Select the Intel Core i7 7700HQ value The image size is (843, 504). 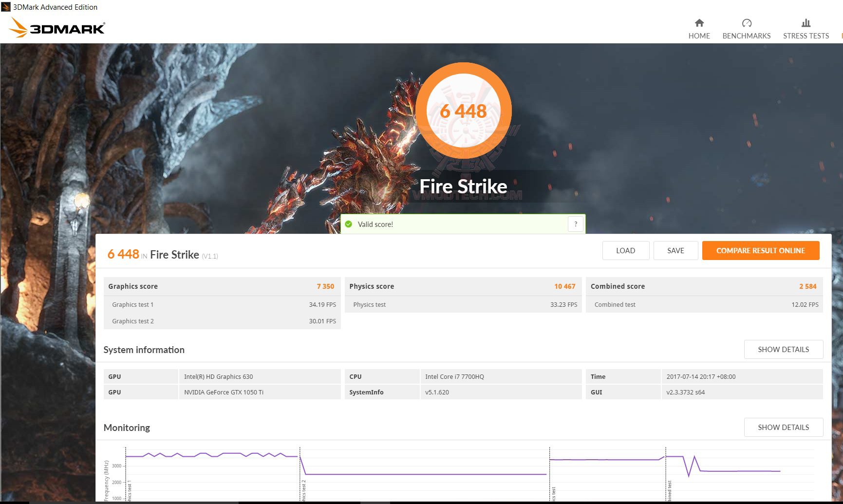454,376
